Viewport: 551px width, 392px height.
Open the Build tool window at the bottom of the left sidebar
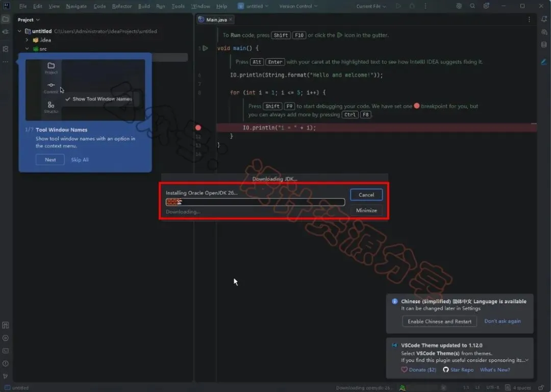tap(6, 325)
